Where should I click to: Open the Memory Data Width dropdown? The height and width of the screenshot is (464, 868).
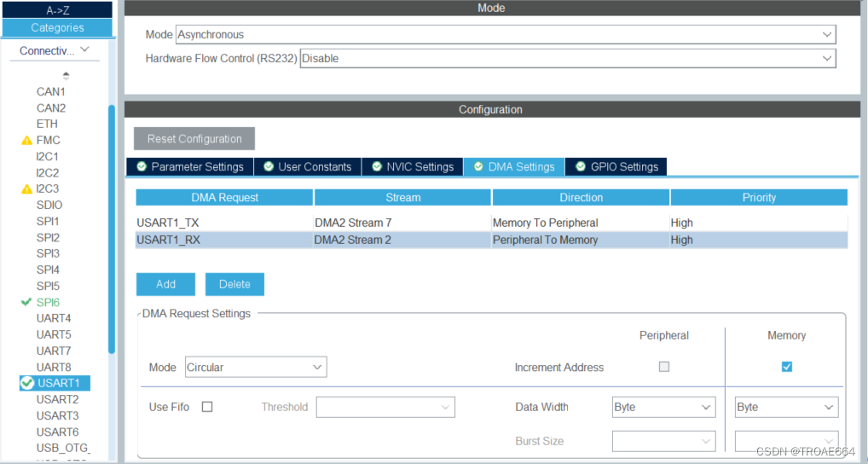pyautogui.click(x=787, y=407)
